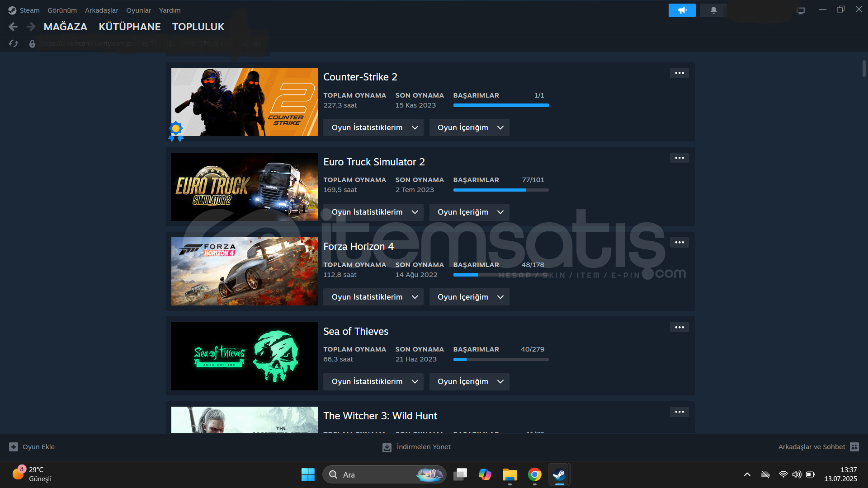Switch to the TOPLULUK tab
The width and height of the screenshot is (868, 488).
[x=198, y=27]
